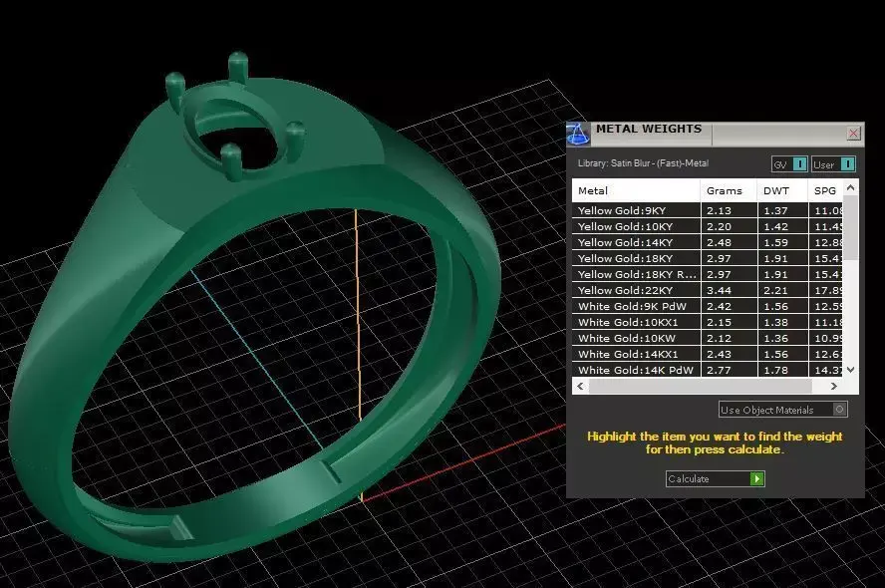Click the Metal Weights title bar
This screenshot has width=885, height=588.
point(717,134)
